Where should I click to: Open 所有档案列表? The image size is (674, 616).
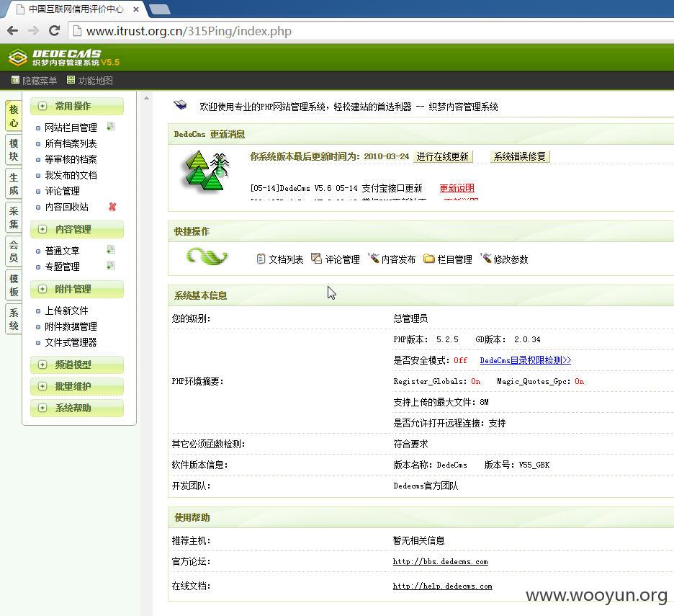click(71, 143)
